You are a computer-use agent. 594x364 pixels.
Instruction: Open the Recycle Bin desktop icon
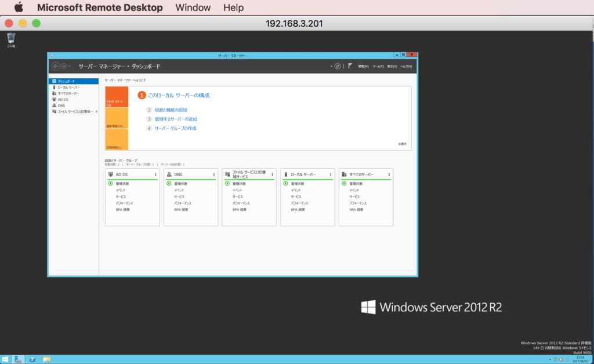[x=11, y=40]
